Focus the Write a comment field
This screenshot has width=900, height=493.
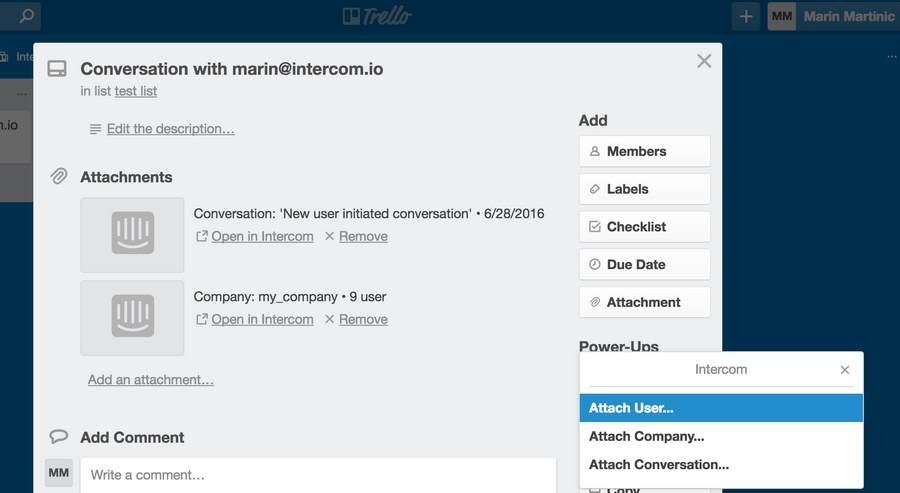[x=318, y=475]
